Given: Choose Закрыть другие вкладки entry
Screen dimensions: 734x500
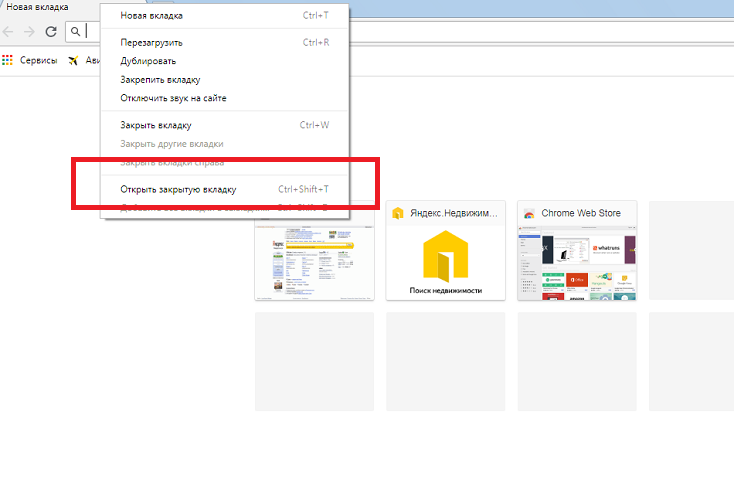Looking at the screenshot, I should point(225,144).
